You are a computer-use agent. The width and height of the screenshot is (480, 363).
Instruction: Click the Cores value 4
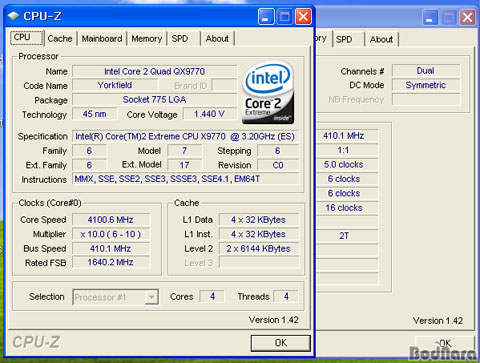[212, 296]
